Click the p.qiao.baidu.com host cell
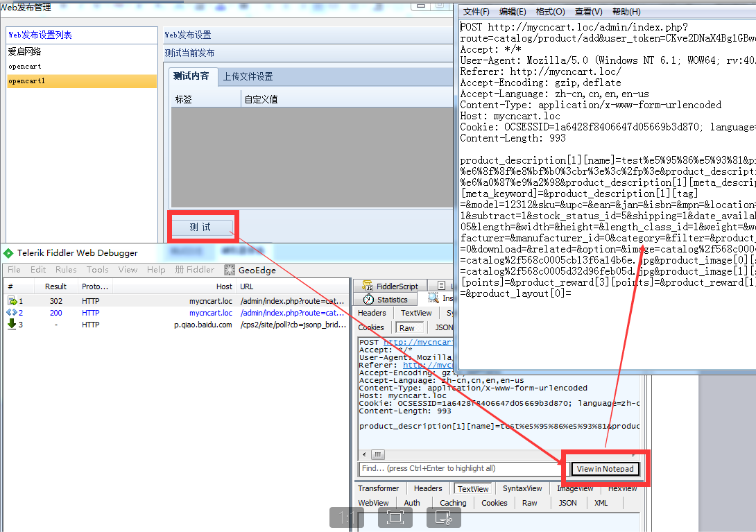Screen dimensions: 756x532 (x=203, y=325)
